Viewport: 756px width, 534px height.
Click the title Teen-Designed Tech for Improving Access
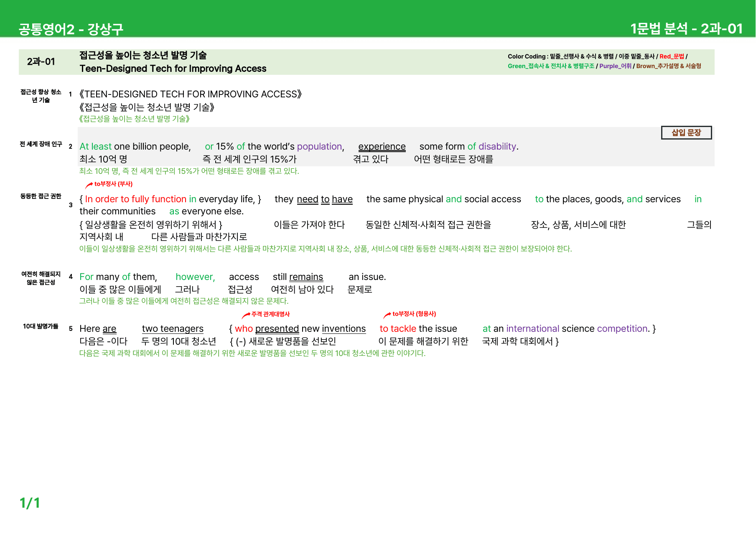tap(173, 69)
